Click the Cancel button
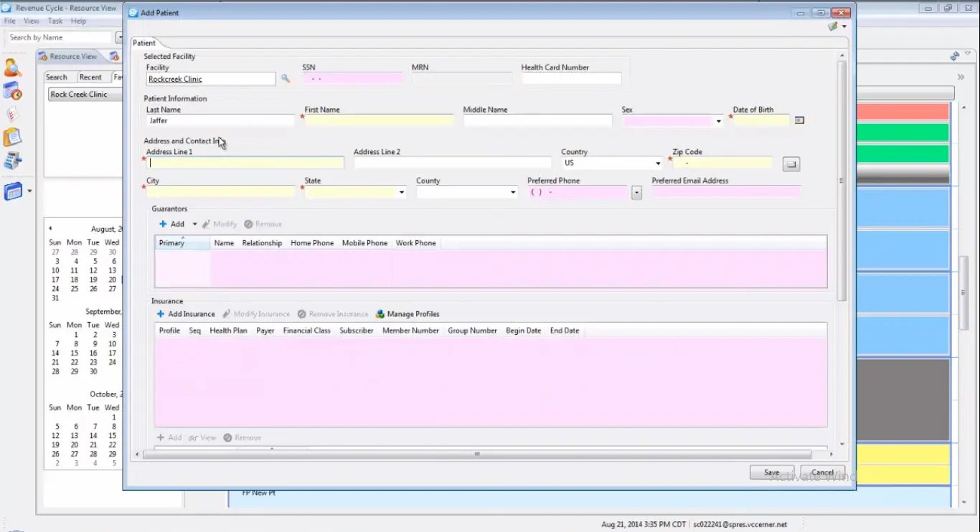This screenshot has height=532, width=980. tap(822, 472)
